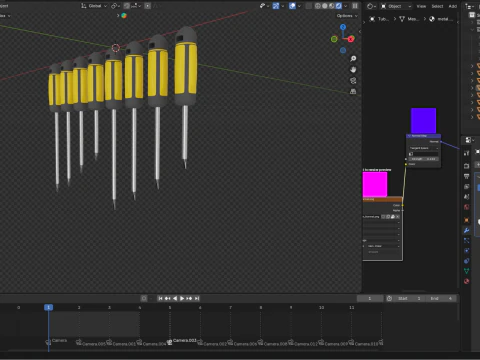Open the Render properties tab
This screenshot has height=360, width=480.
[466, 166]
